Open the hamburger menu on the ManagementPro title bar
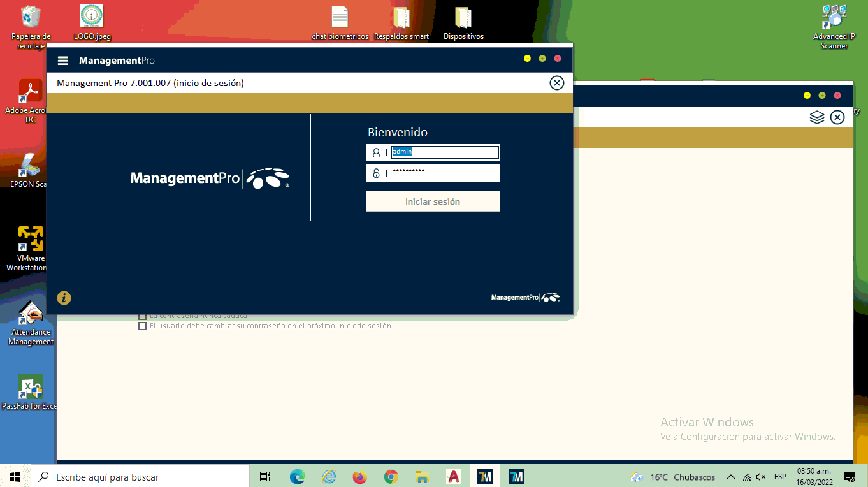Image resolution: width=868 pixels, height=487 pixels. click(62, 61)
